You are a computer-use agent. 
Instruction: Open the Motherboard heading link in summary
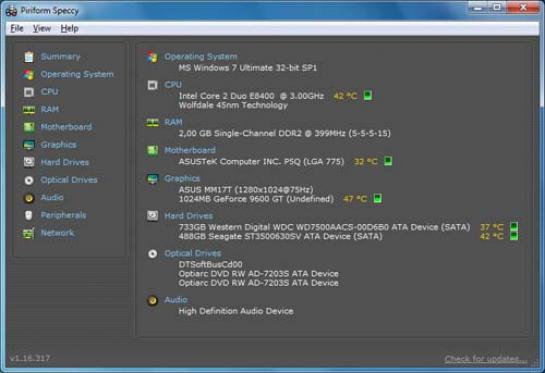[x=190, y=150]
